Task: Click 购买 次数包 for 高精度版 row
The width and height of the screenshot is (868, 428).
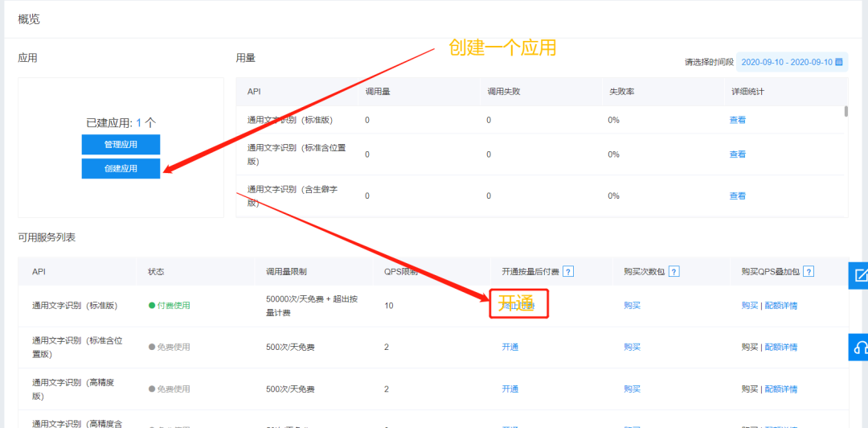Action: coord(633,389)
